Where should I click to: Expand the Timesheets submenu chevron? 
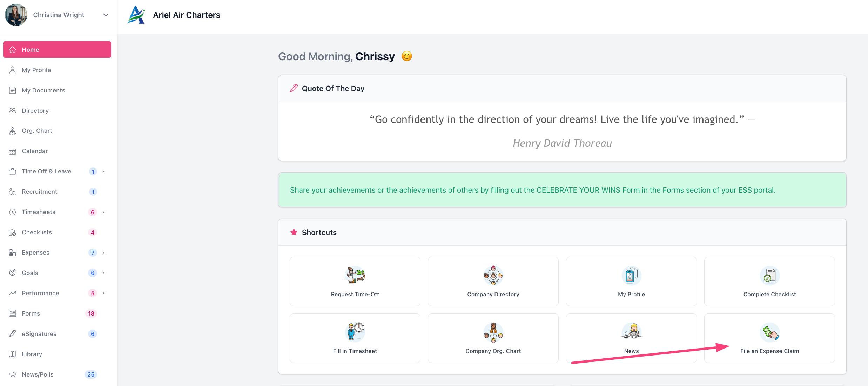[x=103, y=212]
